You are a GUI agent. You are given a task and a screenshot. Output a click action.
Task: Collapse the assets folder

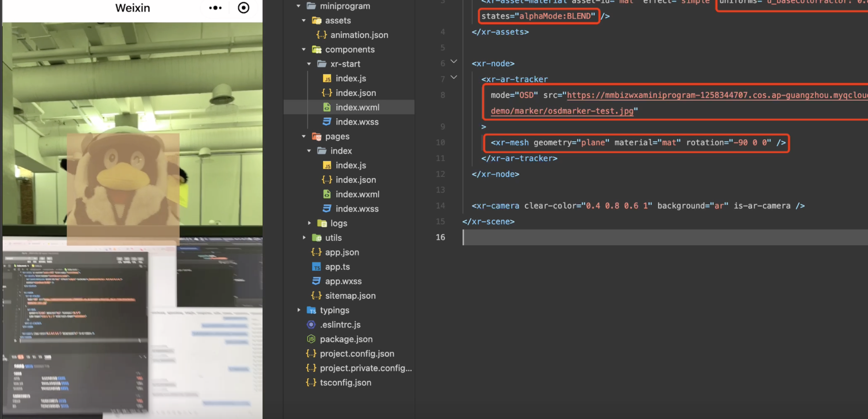(304, 21)
